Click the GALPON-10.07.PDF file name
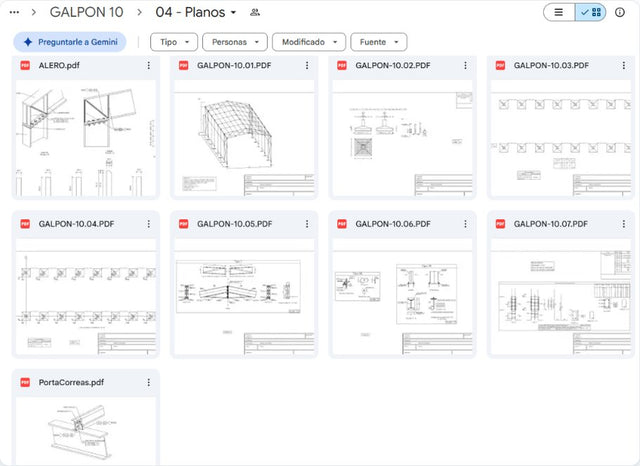This screenshot has height=466, width=640. pyautogui.click(x=551, y=224)
